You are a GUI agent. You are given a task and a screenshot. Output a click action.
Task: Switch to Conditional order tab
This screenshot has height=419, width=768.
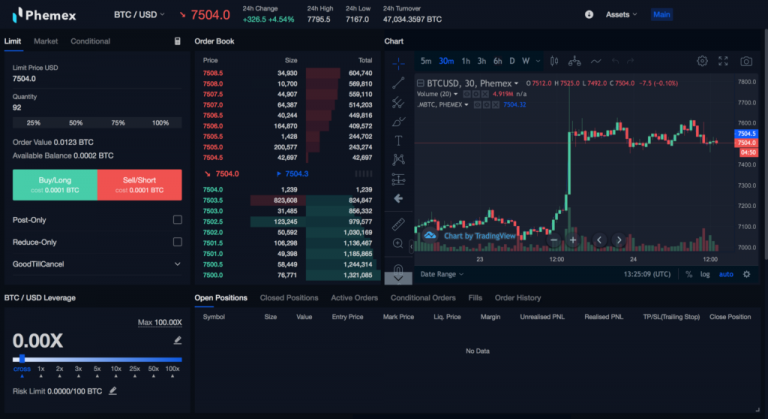pos(90,41)
